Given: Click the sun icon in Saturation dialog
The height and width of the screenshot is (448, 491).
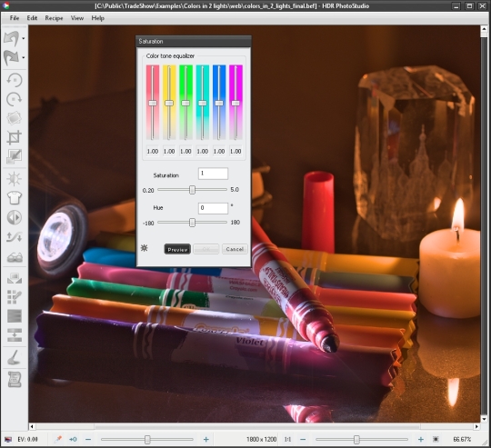Looking at the screenshot, I should pos(144,248).
